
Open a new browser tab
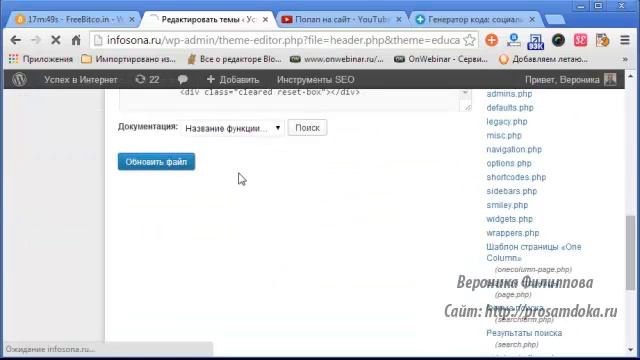[x=555, y=20]
